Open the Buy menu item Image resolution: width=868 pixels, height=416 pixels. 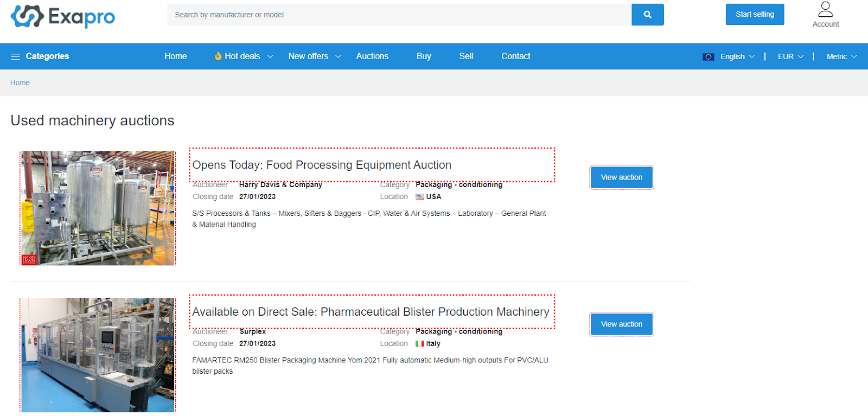point(424,56)
